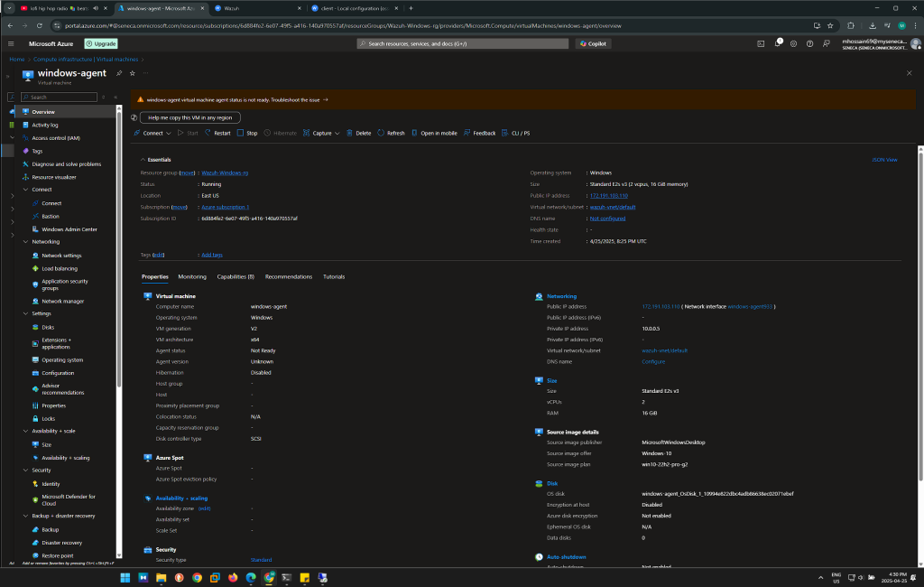Image resolution: width=924 pixels, height=587 pixels.
Task: Open the CLI / PS toolbar option
Action: (x=515, y=134)
